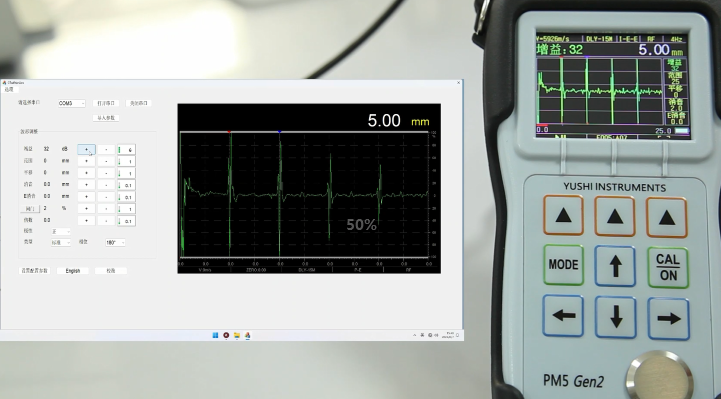Screen dimensions: 721x399
Task: Open the 180° phase dropdown
Action: point(115,243)
